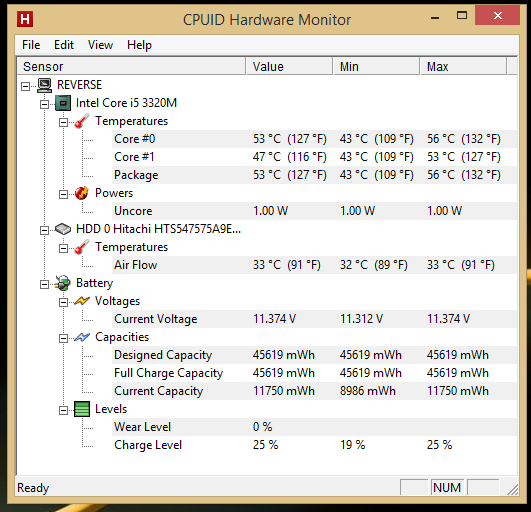Click the Voltages lightning icon

(x=82, y=301)
